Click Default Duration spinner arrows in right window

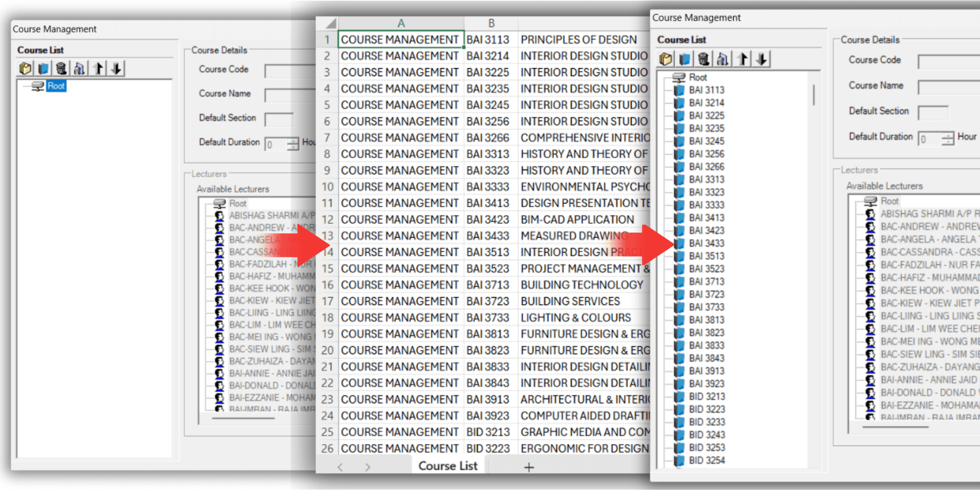[948, 139]
